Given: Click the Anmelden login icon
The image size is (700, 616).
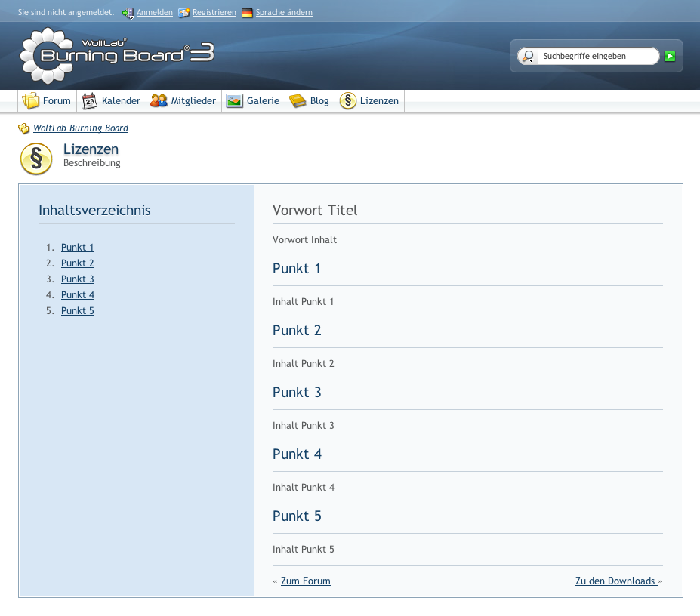Looking at the screenshot, I should 128,13.
